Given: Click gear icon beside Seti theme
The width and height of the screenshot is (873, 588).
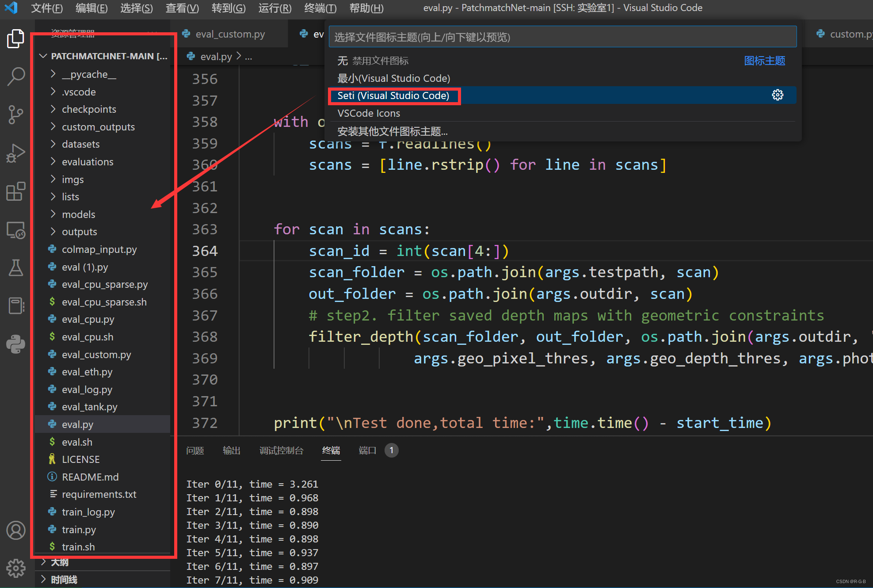Looking at the screenshot, I should 777,95.
